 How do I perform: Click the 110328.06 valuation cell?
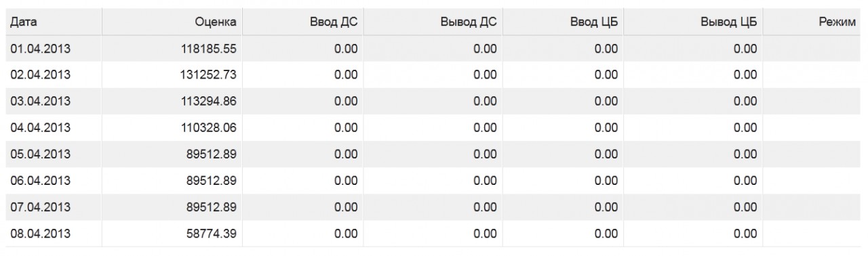pyautogui.click(x=172, y=128)
